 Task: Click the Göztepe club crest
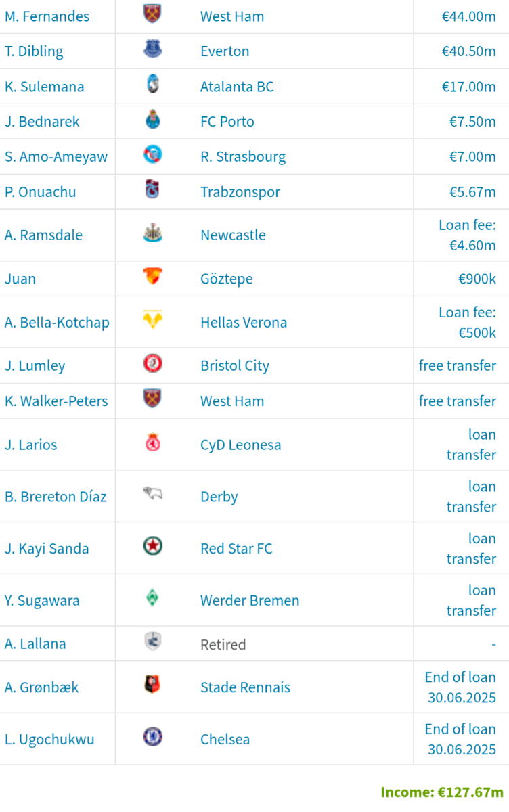click(153, 277)
